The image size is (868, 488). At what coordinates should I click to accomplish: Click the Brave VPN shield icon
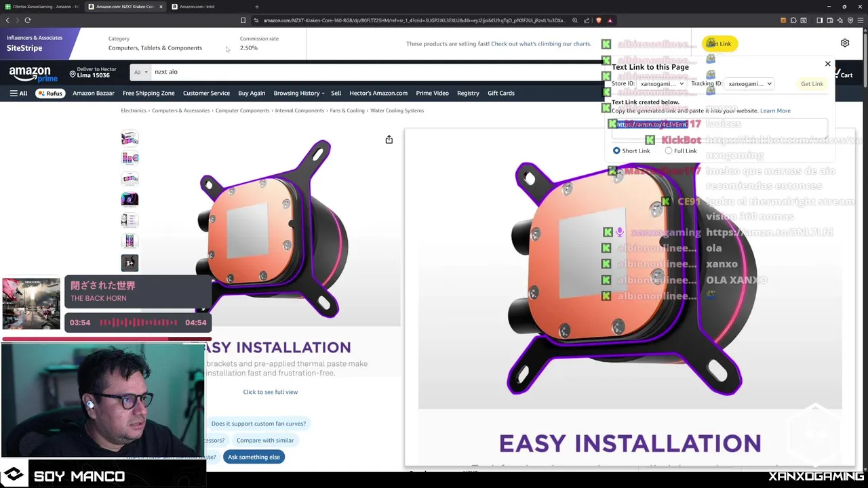(x=850, y=20)
